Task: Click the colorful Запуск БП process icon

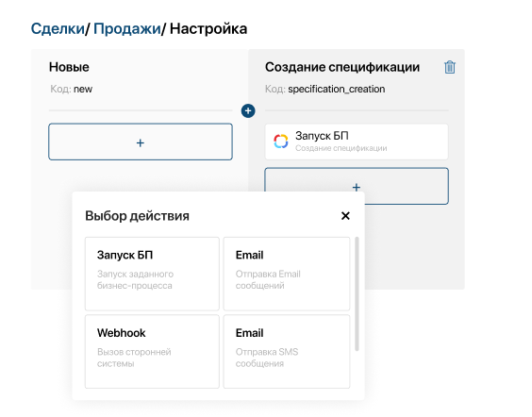Action: 281,142
